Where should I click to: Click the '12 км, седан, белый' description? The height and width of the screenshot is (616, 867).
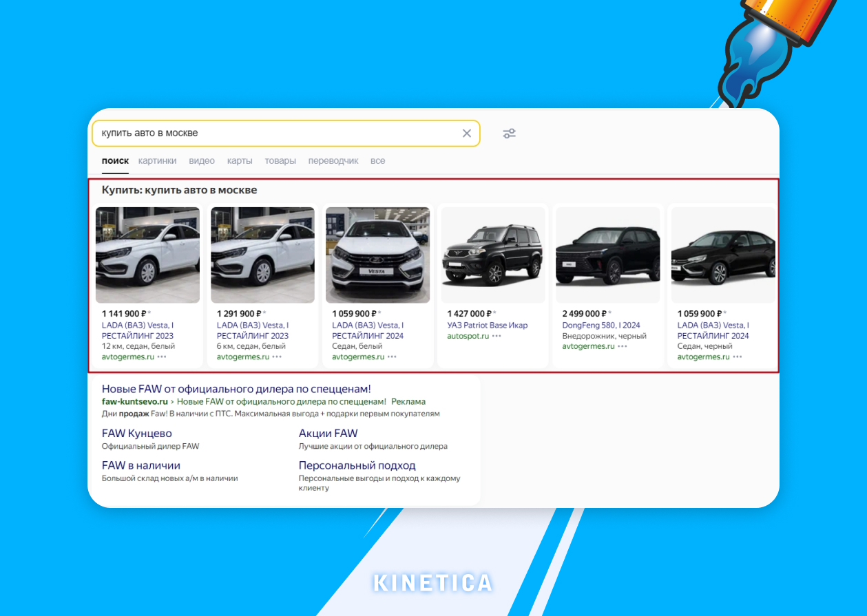click(x=138, y=346)
